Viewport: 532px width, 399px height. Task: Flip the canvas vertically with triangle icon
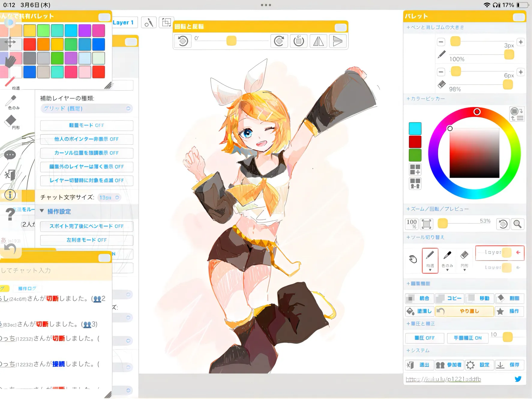coord(338,41)
